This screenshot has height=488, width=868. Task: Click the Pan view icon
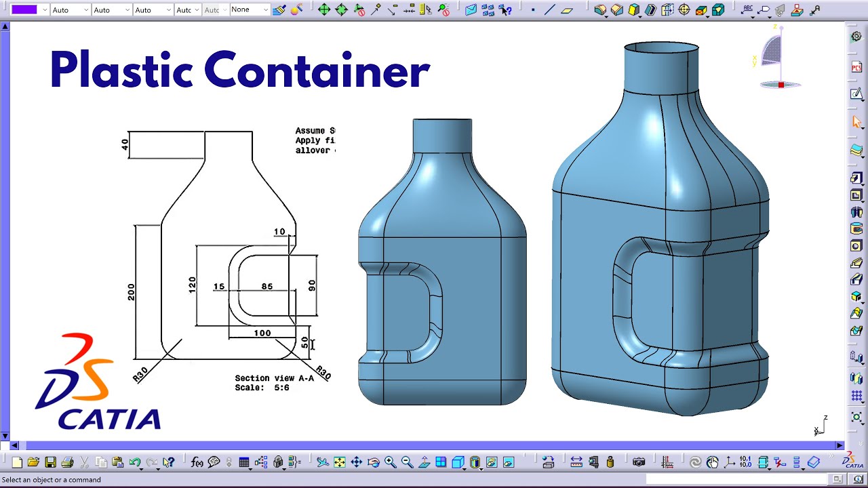pyautogui.click(x=357, y=462)
